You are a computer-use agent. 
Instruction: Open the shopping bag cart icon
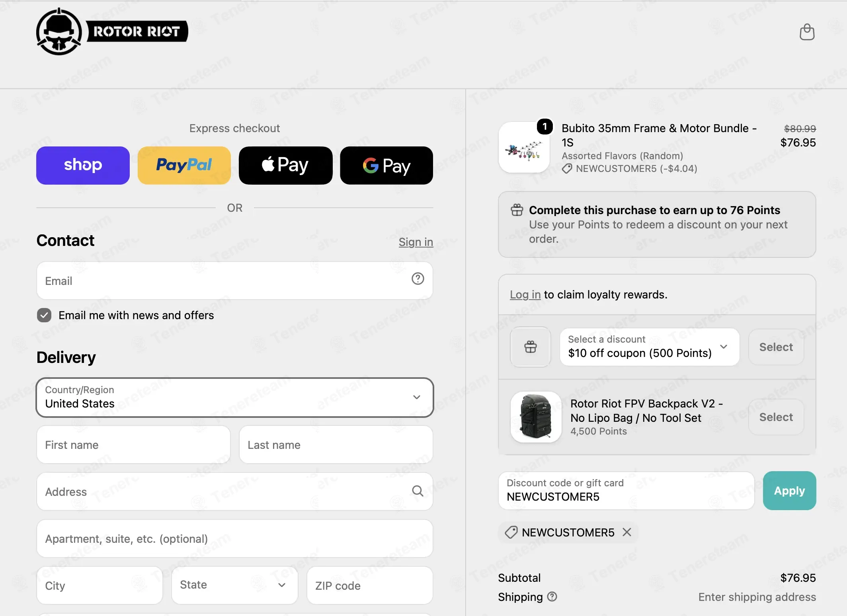point(807,32)
